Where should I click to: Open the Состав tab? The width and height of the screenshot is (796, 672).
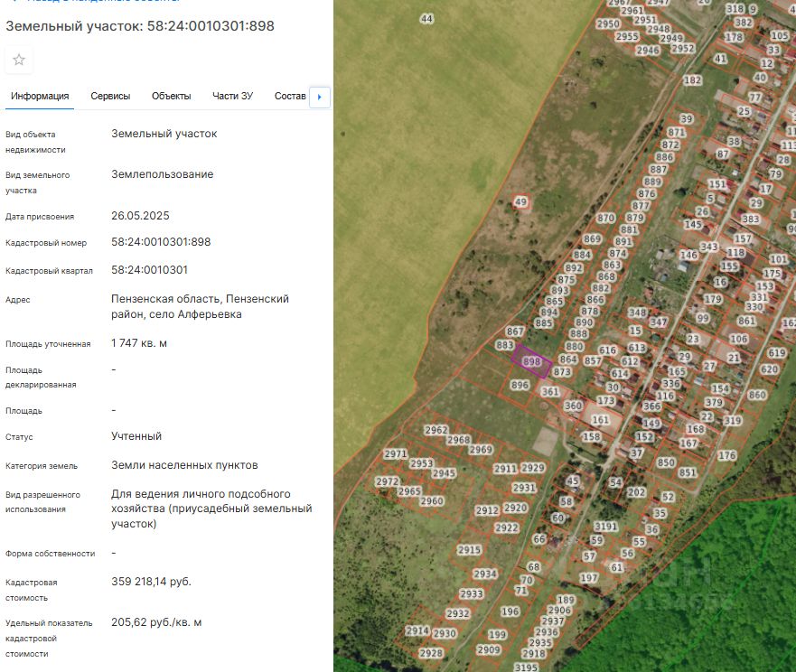pos(290,96)
